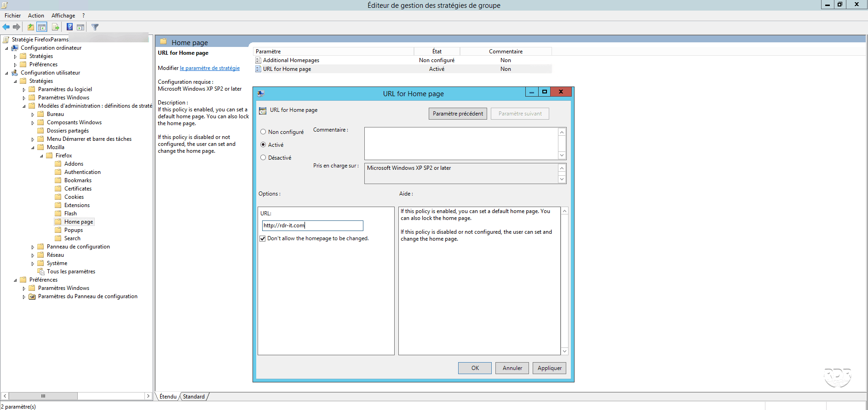Viewport: 868px width, 410px height.
Task: Click the Paramètre précédent button
Action: [x=458, y=114]
